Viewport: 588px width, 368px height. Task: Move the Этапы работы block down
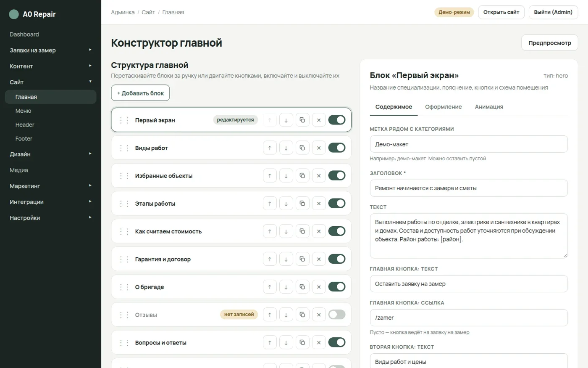tap(286, 204)
